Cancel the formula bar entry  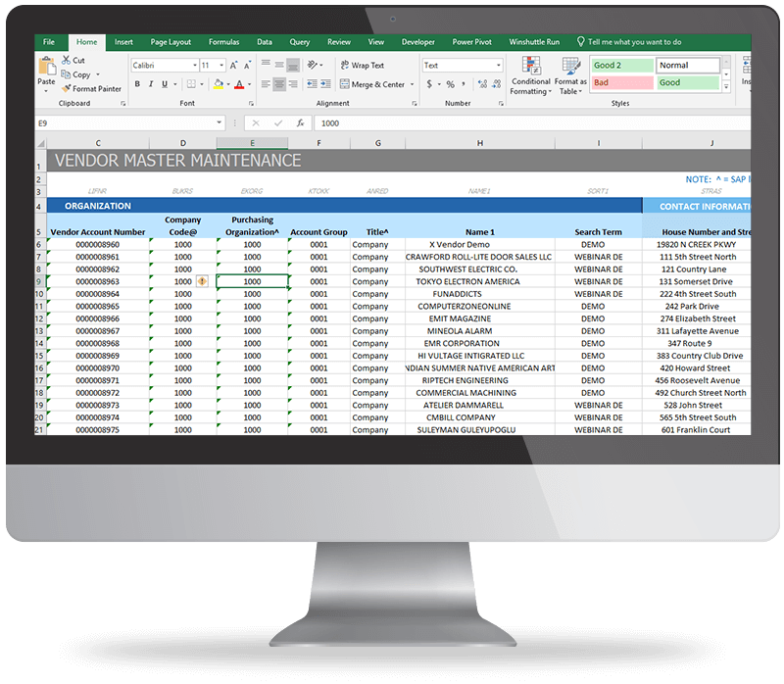pyautogui.click(x=256, y=123)
